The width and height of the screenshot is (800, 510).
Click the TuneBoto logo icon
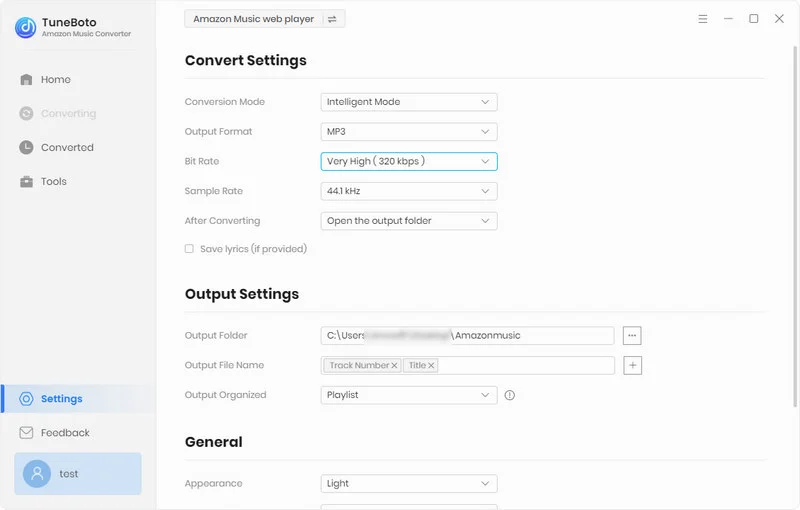(26, 28)
